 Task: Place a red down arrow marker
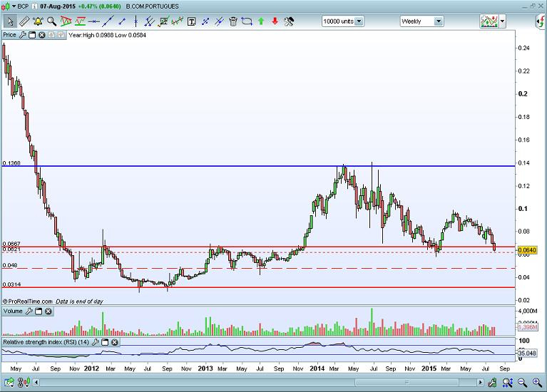pos(275,21)
